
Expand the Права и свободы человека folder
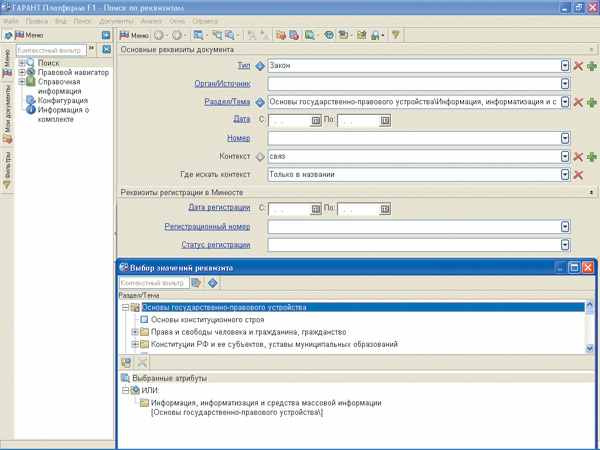point(135,332)
